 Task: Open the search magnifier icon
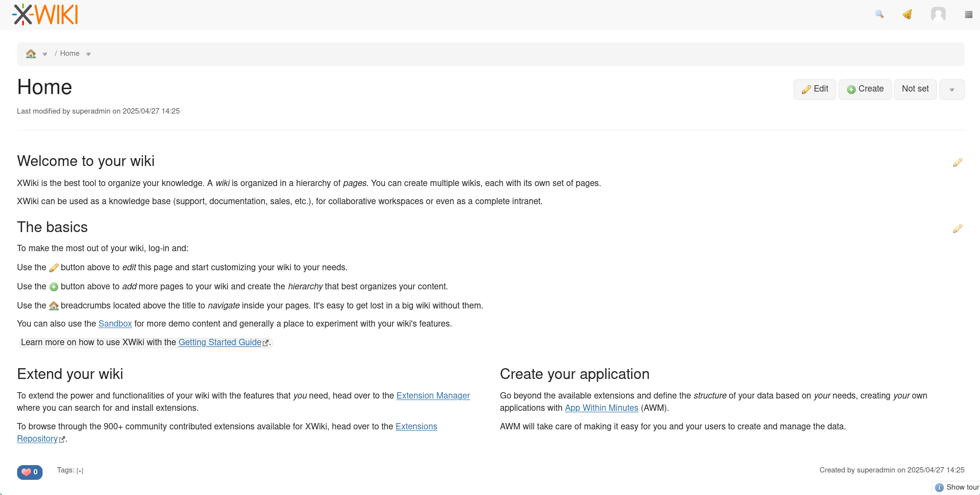[x=879, y=14]
